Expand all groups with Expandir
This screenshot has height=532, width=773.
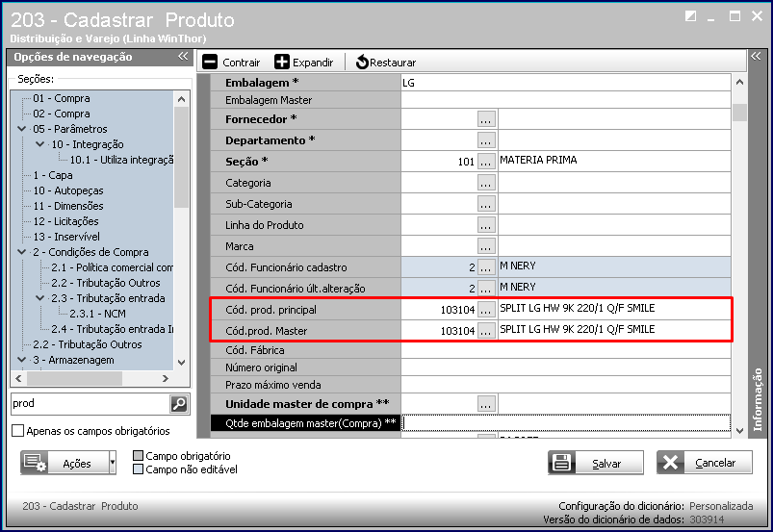(303, 63)
